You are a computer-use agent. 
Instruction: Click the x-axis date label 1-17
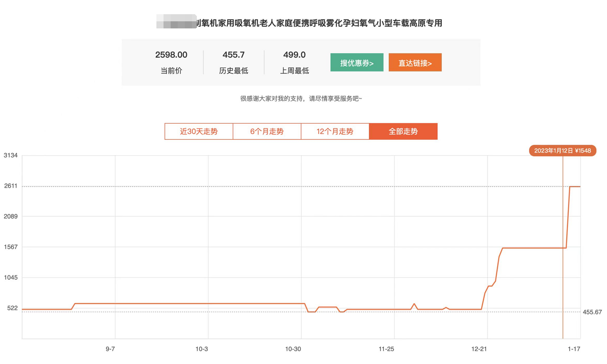click(573, 349)
